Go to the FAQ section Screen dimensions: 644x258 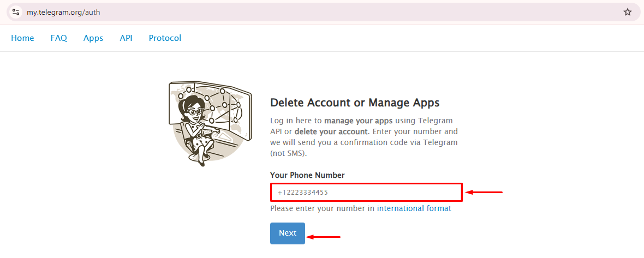coord(59,38)
